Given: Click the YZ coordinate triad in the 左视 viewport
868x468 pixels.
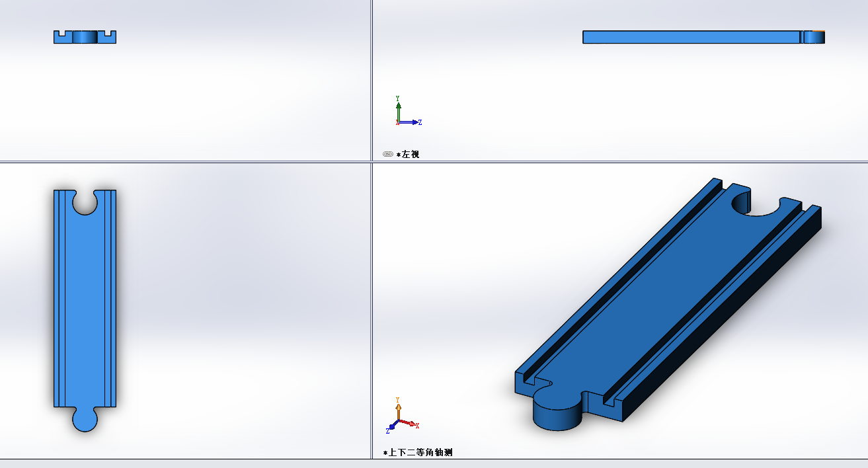Looking at the screenshot, I should tap(409, 111).
